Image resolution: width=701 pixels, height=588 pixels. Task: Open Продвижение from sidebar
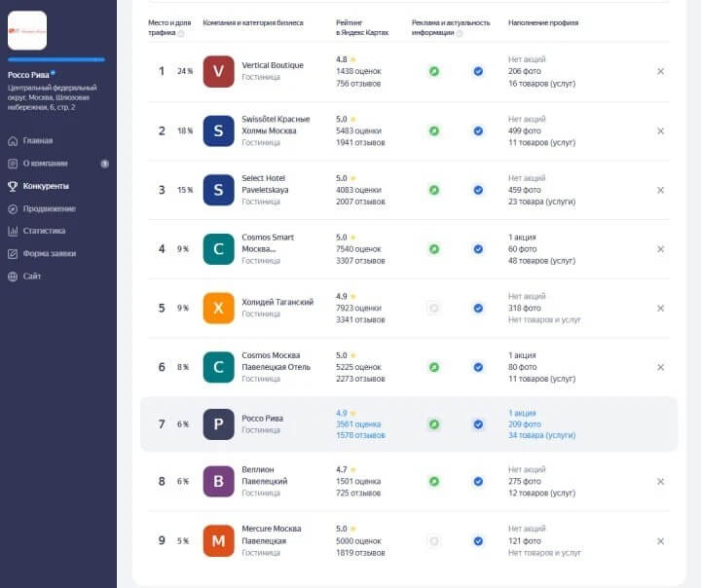click(x=42, y=209)
